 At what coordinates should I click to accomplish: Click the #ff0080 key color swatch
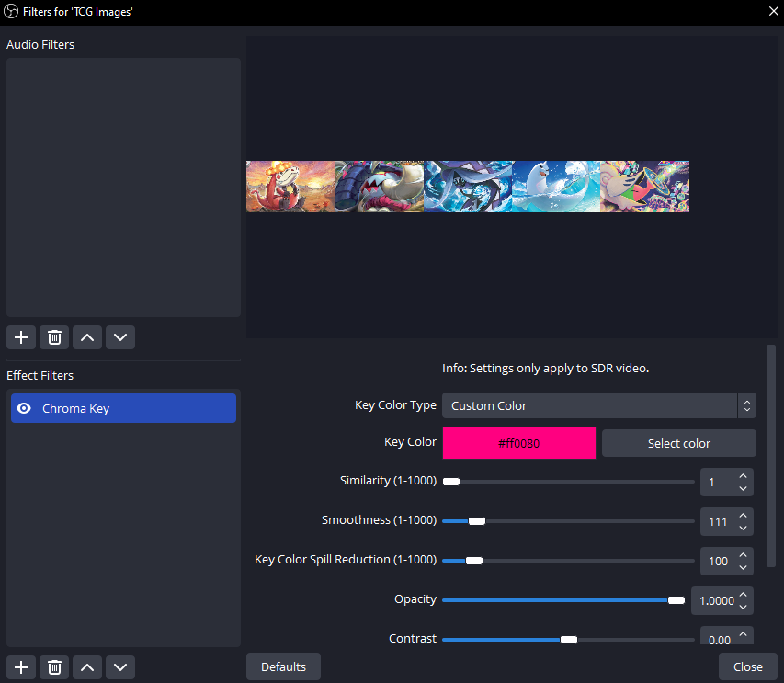[x=519, y=443]
